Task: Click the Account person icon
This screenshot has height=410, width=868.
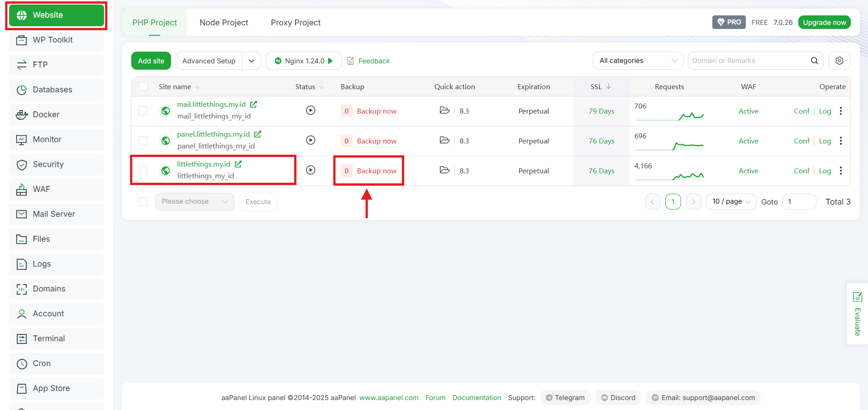Action: 22,314
